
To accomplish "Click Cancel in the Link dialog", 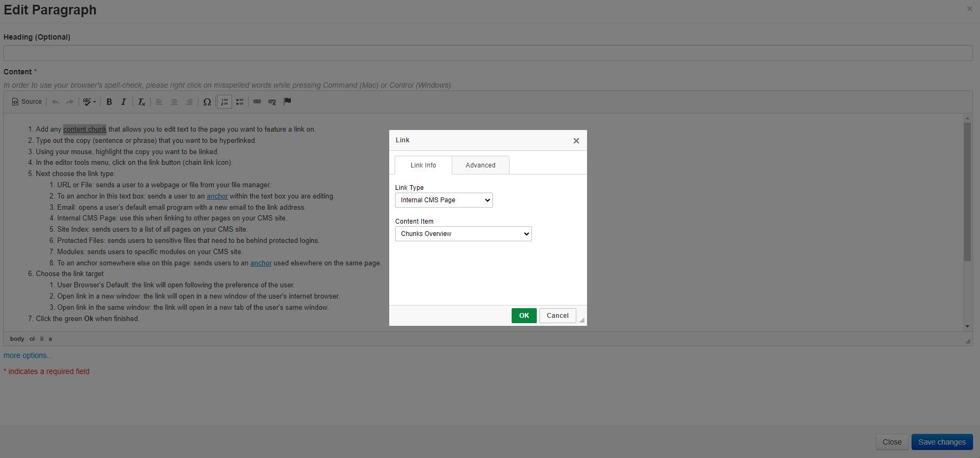I will pyautogui.click(x=557, y=316).
